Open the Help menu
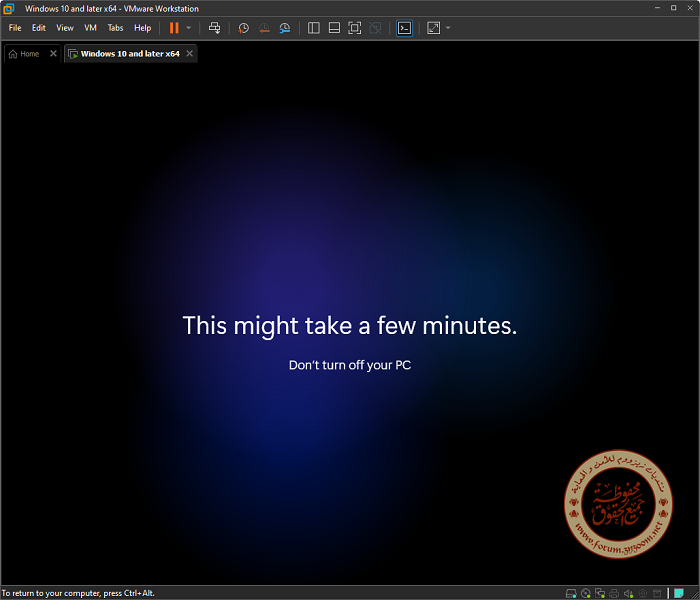The height and width of the screenshot is (600, 700). 142,28
